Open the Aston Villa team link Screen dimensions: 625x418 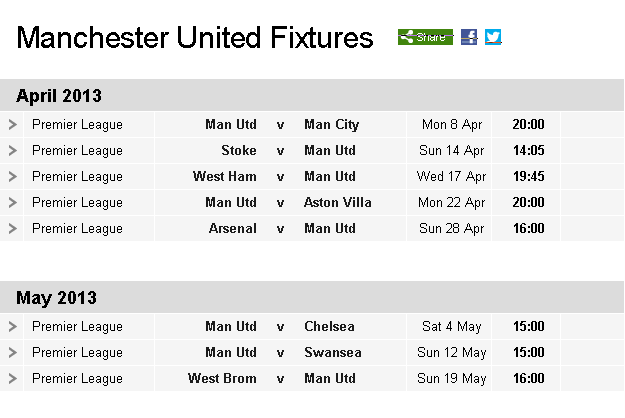[x=338, y=202]
